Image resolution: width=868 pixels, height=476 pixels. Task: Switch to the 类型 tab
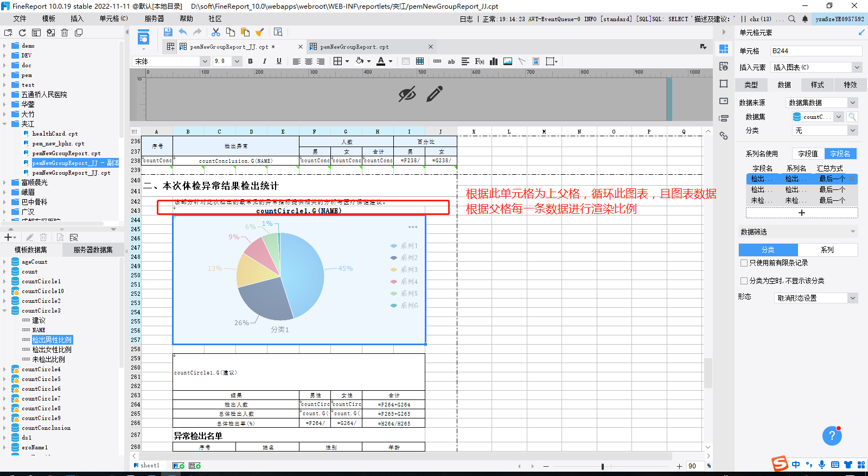[x=751, y=85]
